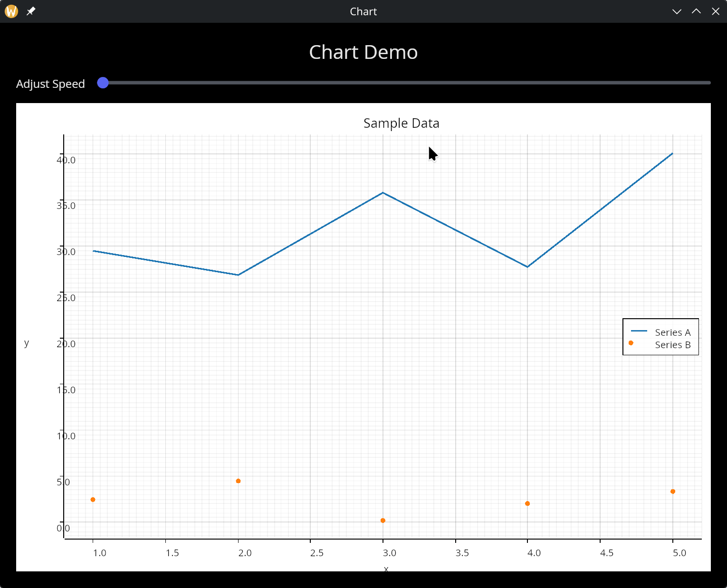The image size is (727, 588).
Task: Click the Series A line peak near y=36
Action: [x=383, y=193]
